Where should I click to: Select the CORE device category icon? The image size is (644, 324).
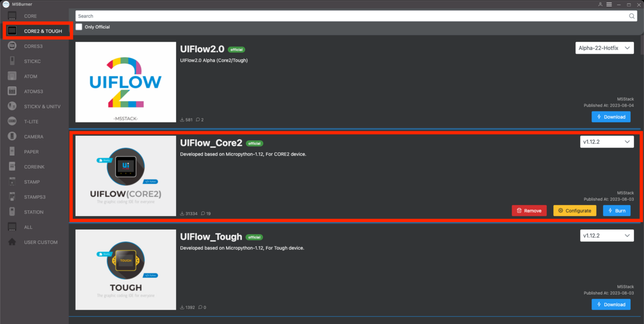coord(12,16)
